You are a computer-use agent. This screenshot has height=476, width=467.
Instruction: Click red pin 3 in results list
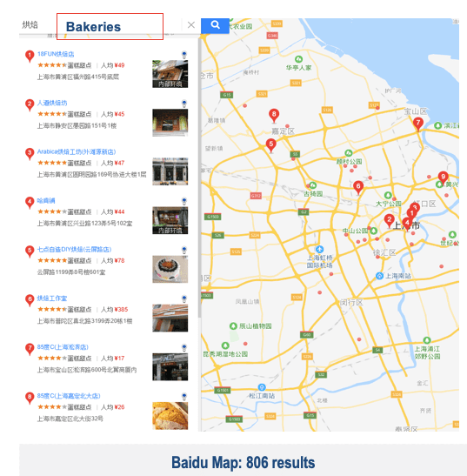click(30, 154)
